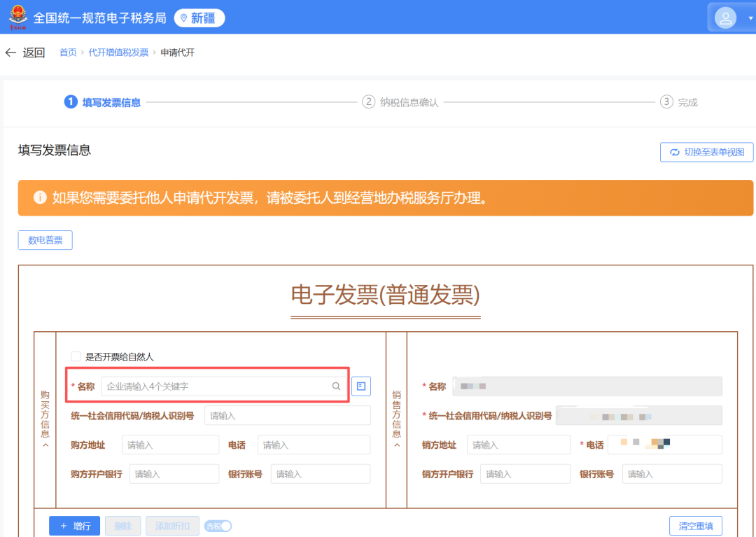Image resolution: width=756 pixels, height=537 pixels.
Task: Click 购方地址 input field
Action: click(x=170, y=445)
